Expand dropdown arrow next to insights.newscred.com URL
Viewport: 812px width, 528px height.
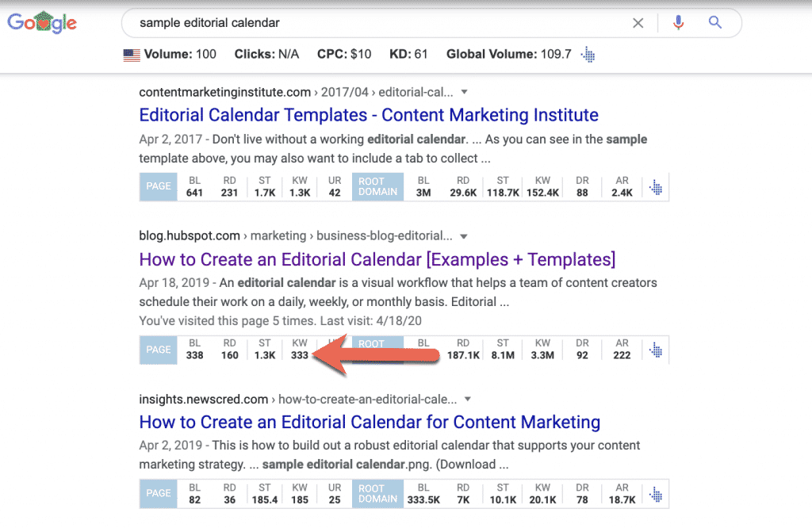click(468, 399)
